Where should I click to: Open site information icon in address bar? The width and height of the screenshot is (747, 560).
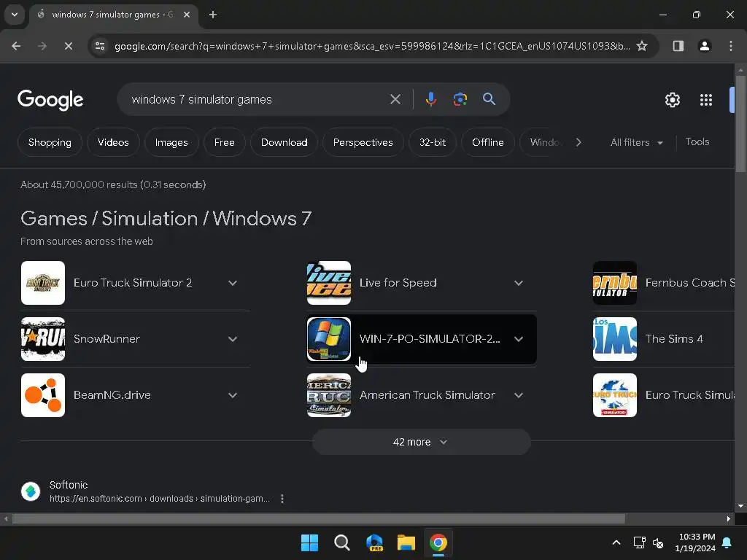pos(100,46)
